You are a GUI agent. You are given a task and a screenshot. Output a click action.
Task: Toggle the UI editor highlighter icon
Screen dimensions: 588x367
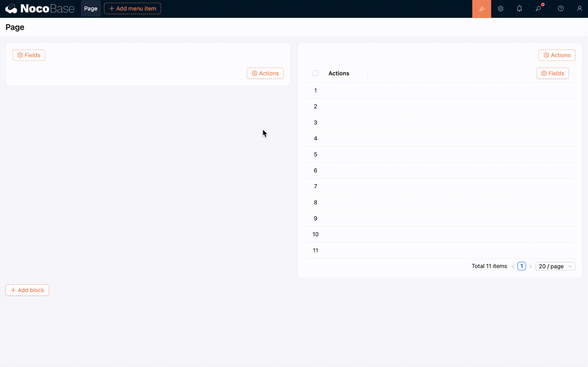[481, 9]
